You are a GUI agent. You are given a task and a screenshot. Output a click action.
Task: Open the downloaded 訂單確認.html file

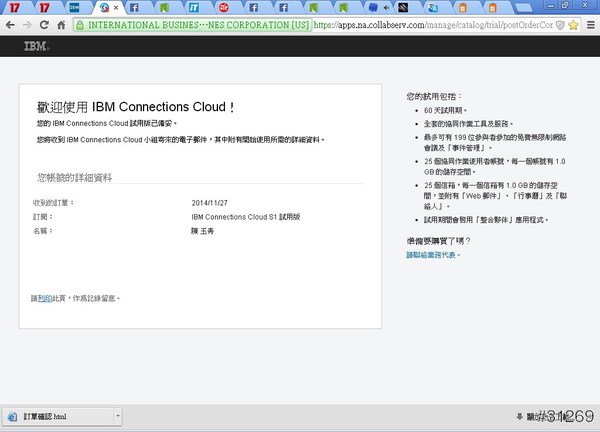(x=50, y=415)
